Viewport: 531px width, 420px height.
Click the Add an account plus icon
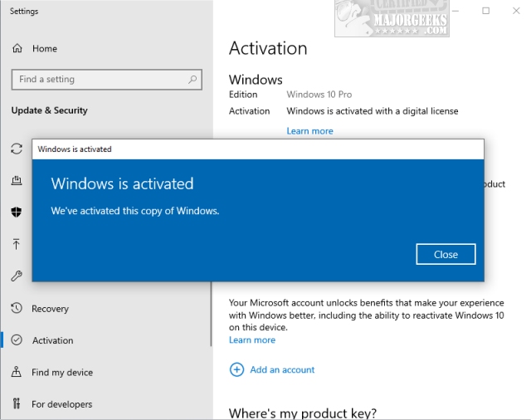(236, 369)
